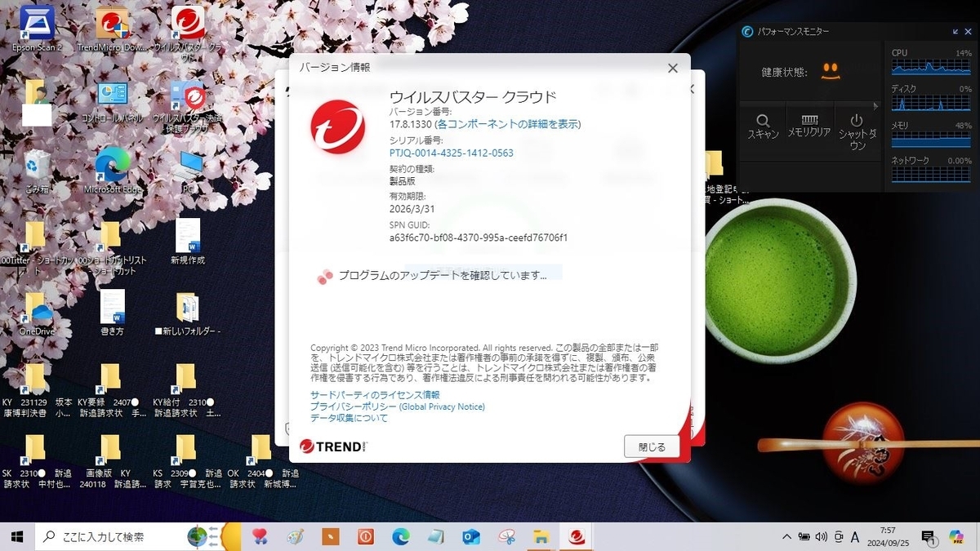Viewport: 980px width, 551px height.
Task: Select the Microsoft Edge desktop icon
Action: (113, 171)
